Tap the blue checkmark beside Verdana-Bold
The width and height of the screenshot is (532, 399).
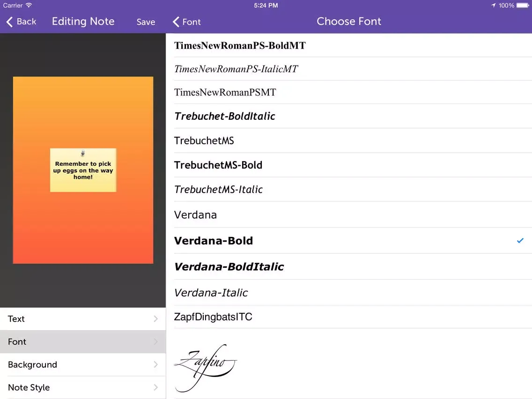tap(520, 241)
